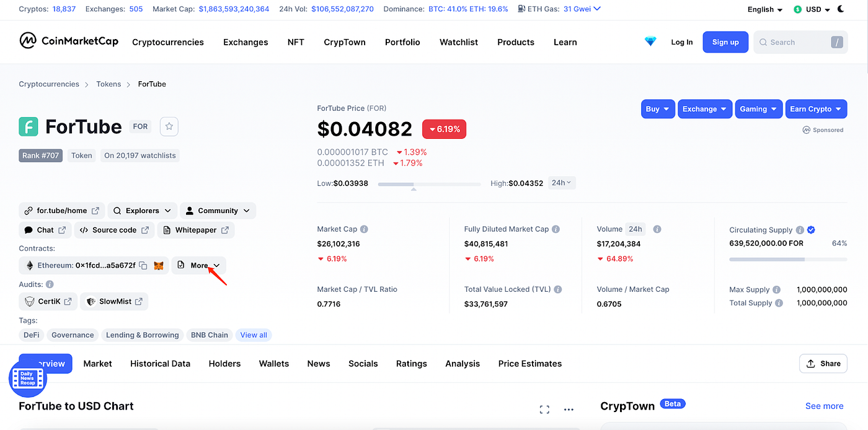The width and height of the screenshot is (868, 430).
Task: Expand the Explorers dropdown
Action: coord(143,211)
